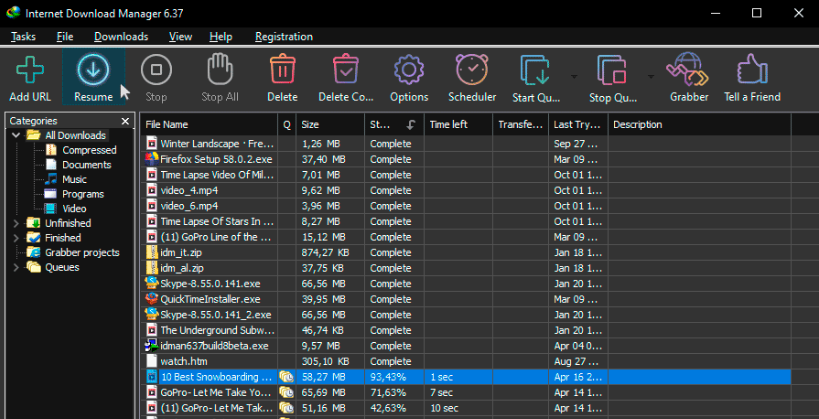Screen dimensions: 819x419
Task: Open the Downloads menu
Action: [121, 37]
